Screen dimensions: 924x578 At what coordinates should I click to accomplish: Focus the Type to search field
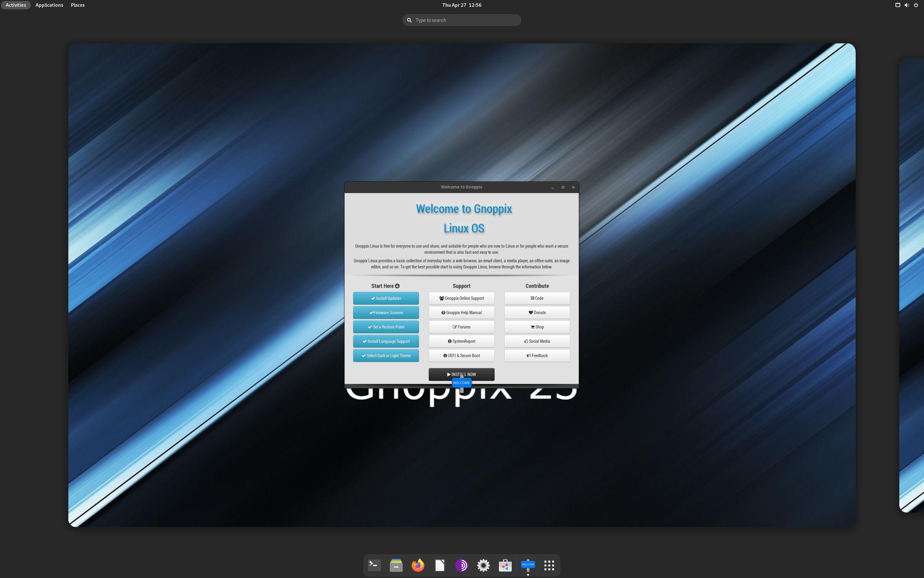click(x=462, y=20)
